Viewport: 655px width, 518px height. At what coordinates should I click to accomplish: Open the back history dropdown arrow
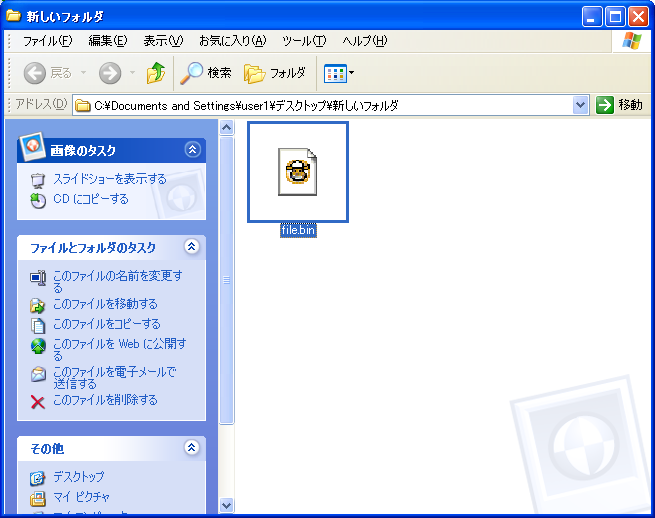[83, 73]
